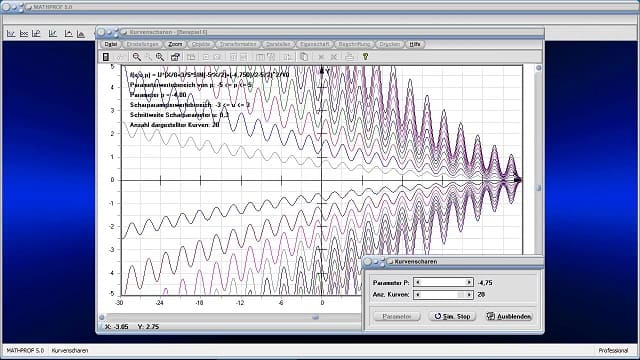Image resolution: width=640 pixels, height=360 pixels.
Task: Click the first chart icon in MathProf toolbar
Action: click(x=11, y=34)
